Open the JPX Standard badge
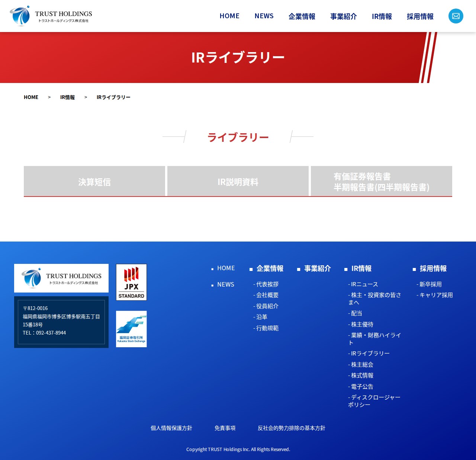476x460 pixels. 131,282
